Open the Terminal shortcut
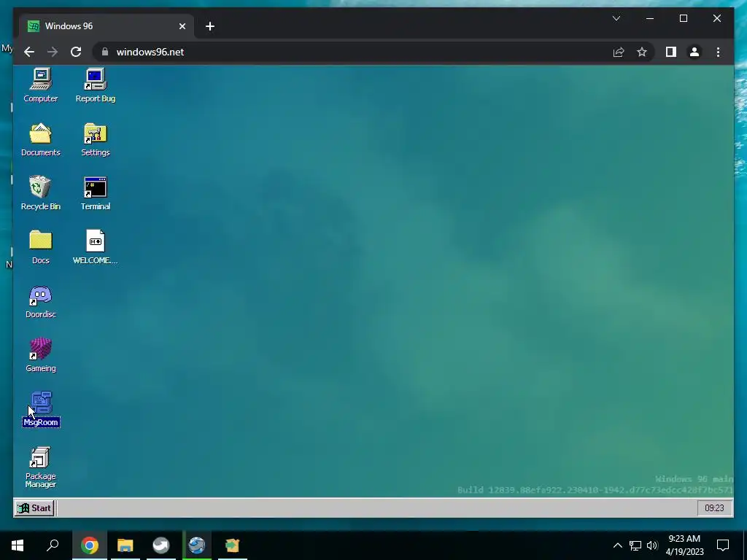The height and width of the screenshot is (560, 747). [96, 193]
